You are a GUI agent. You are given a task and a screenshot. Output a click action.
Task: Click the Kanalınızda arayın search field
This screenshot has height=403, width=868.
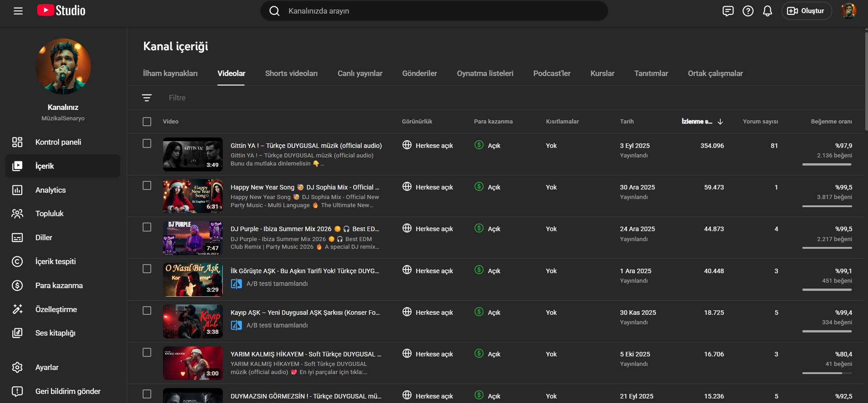(x=435, y=11)
